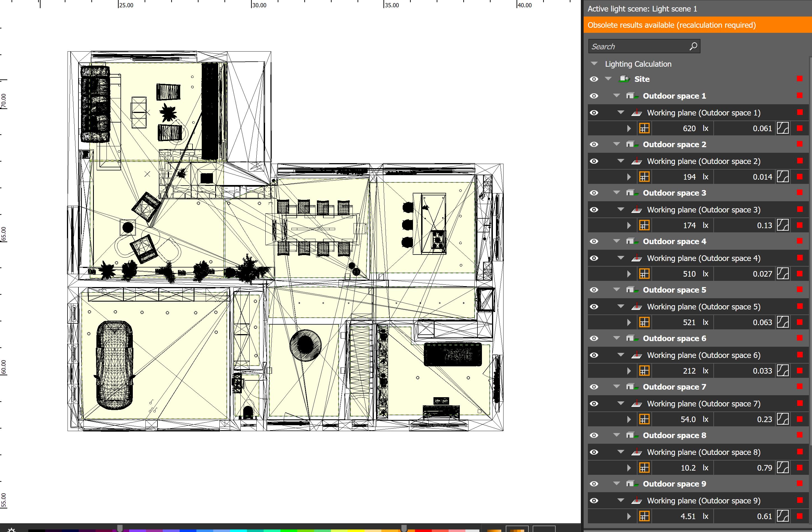The height and width of the screenshot is (532, 812).
Task: Open calculation grid icon for 620 lx row
Action: pyautogui.click(x=644, y=129)
